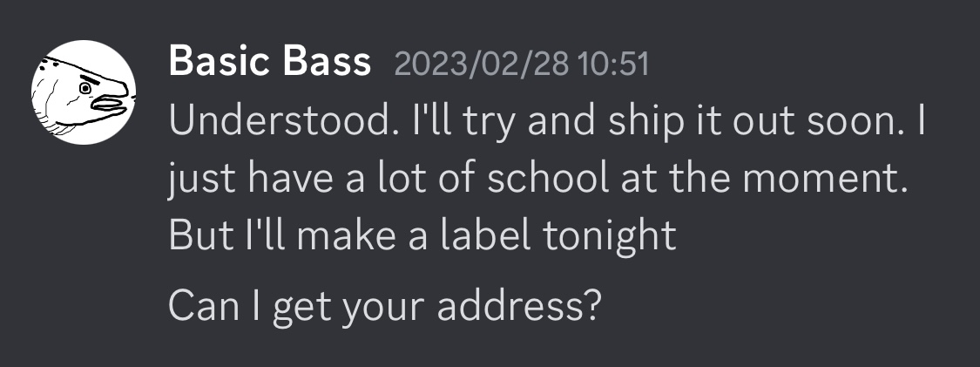
Task: Click the fish's eye in the avatar
Action: tap(86, 88)
